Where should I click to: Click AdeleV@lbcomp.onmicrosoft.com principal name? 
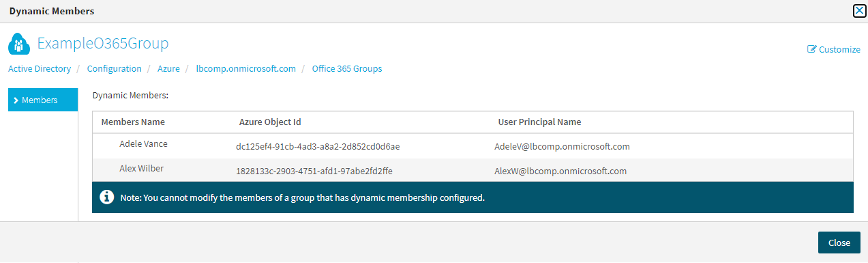click(562, 146)
